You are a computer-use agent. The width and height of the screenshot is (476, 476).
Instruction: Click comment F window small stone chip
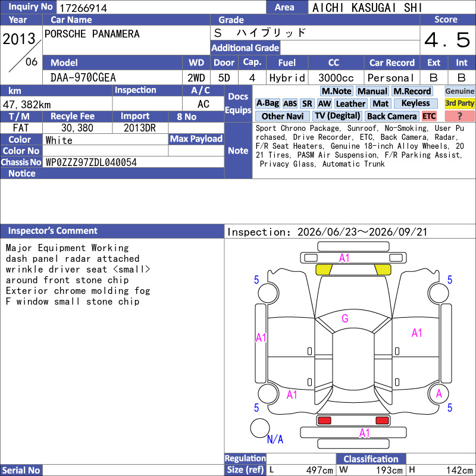(x=73, y=302)
